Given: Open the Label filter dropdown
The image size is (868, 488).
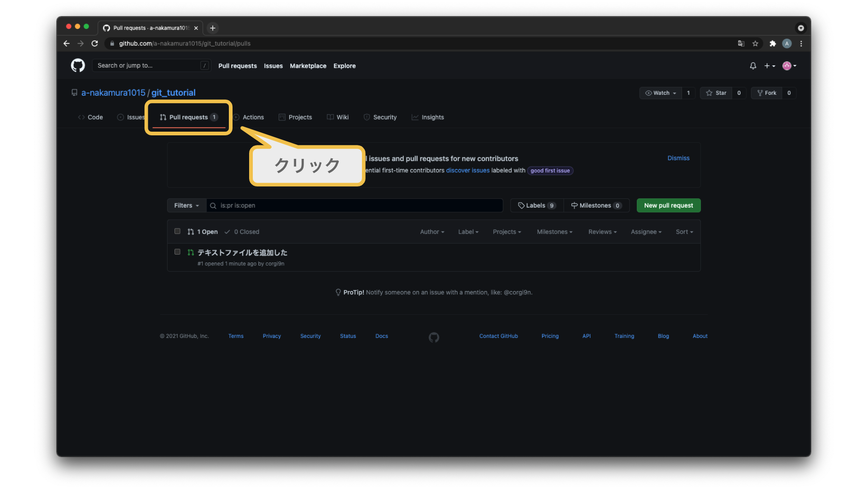Looking at the screenshot, I should pyautogui.click(x=468, y=232).
